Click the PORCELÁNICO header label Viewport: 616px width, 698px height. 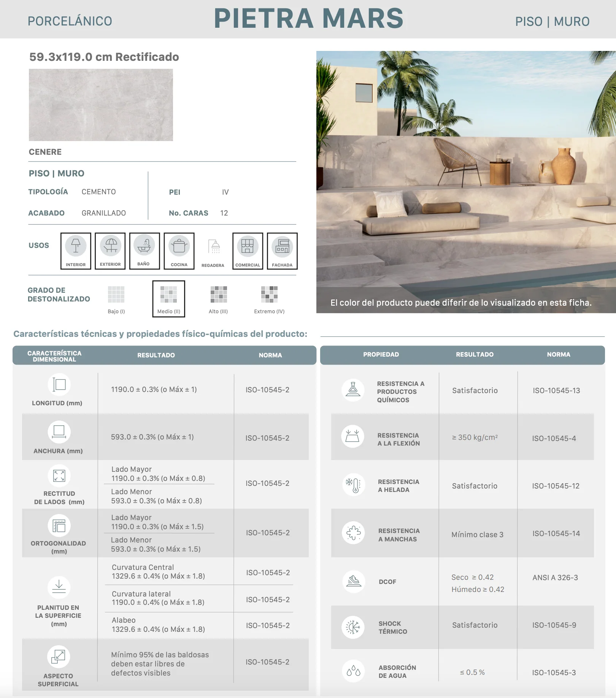pyautogui.click(x=70, y=21)
